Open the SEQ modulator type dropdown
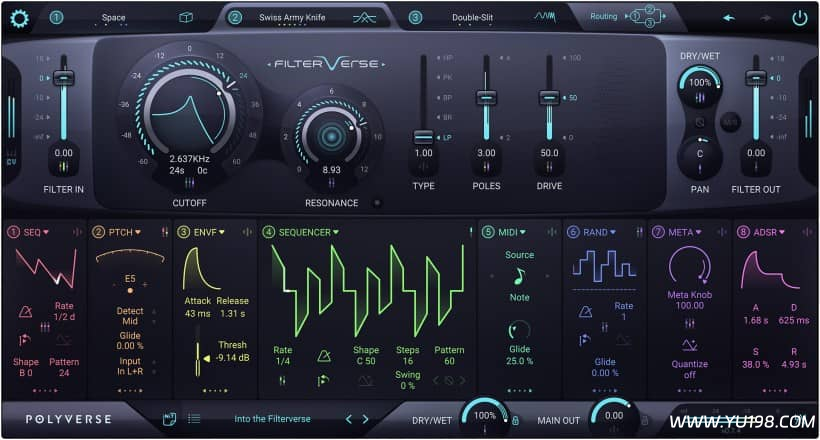820x440 pixels. tap(36, 232)
